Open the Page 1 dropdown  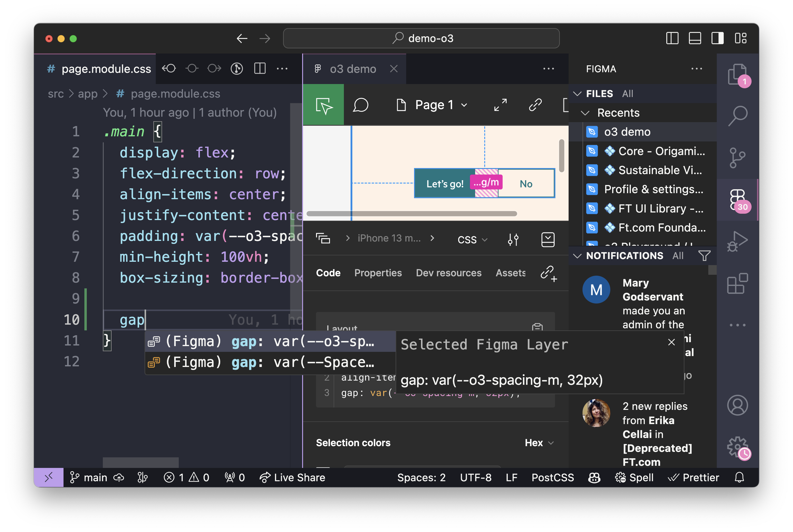coord(432,105)
